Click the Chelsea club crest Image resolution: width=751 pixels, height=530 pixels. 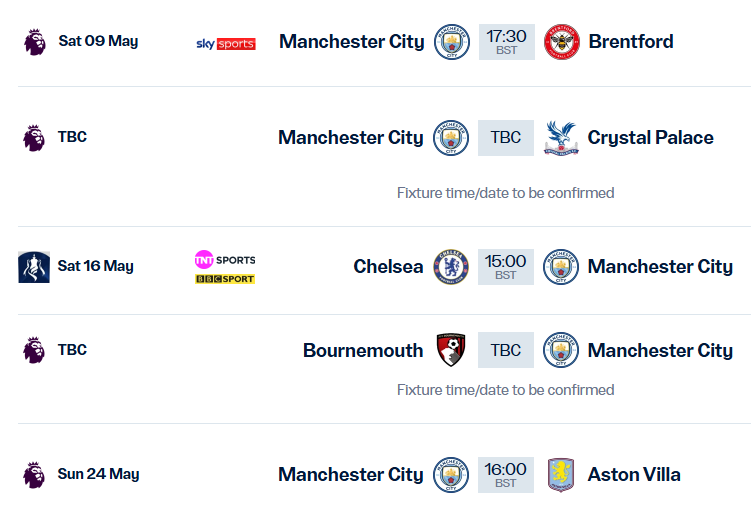[450, 267]
